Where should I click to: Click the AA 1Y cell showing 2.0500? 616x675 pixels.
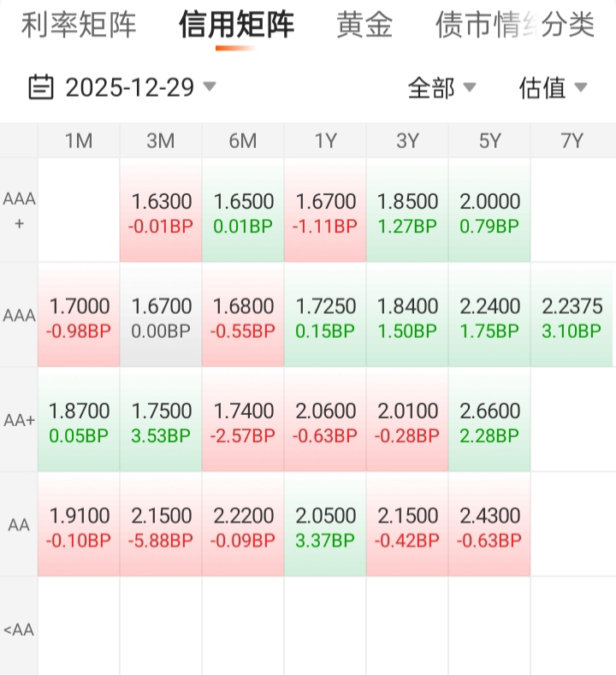click(325, 526)
